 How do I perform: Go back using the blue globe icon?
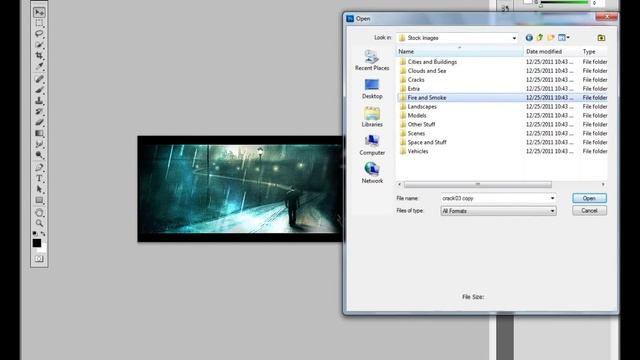tap(529, 38)
